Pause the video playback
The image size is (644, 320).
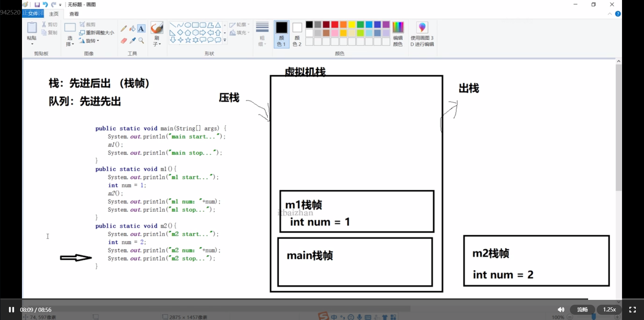[x=11, y=310]
